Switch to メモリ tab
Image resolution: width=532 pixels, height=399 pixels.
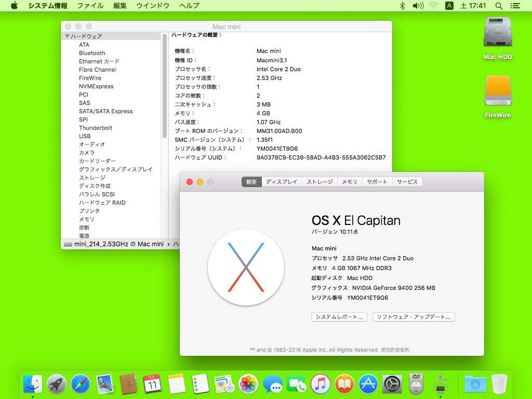pyautogui.click(x=350, y=182)
